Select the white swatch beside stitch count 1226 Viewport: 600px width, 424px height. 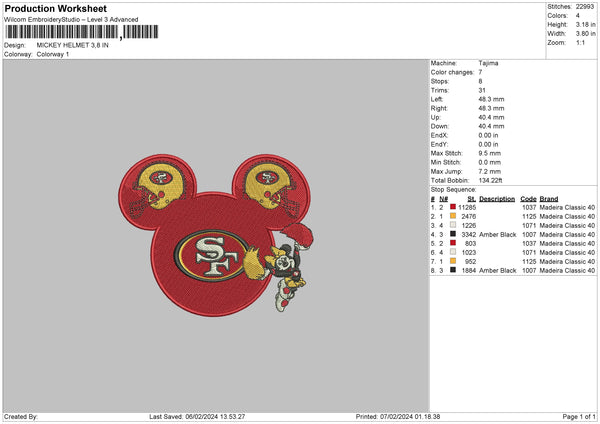click(x=453, y=225)
